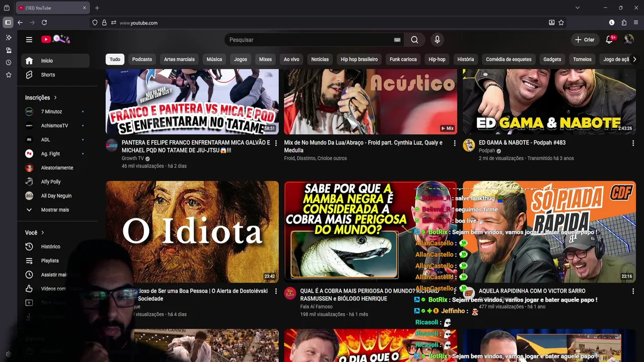Select the Funk carioca chip
This screenshot has height=362, width=644.
point(403,59)
